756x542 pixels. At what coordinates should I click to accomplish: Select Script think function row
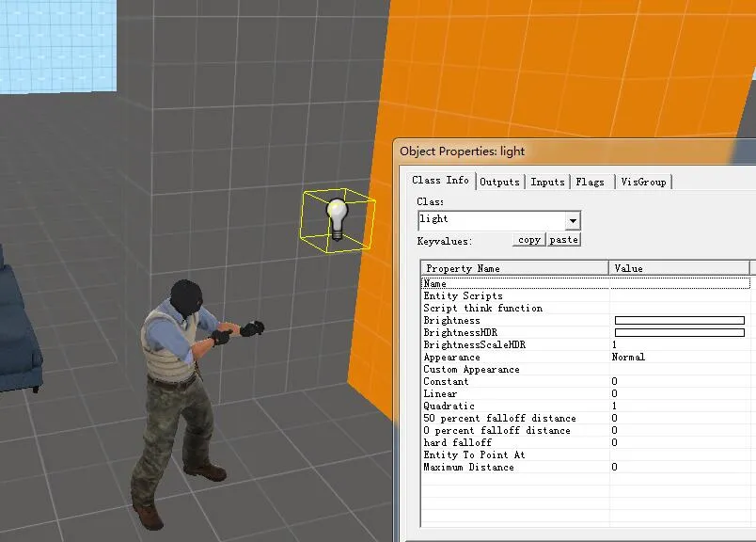pyautogui.click(x=586, y=308)
